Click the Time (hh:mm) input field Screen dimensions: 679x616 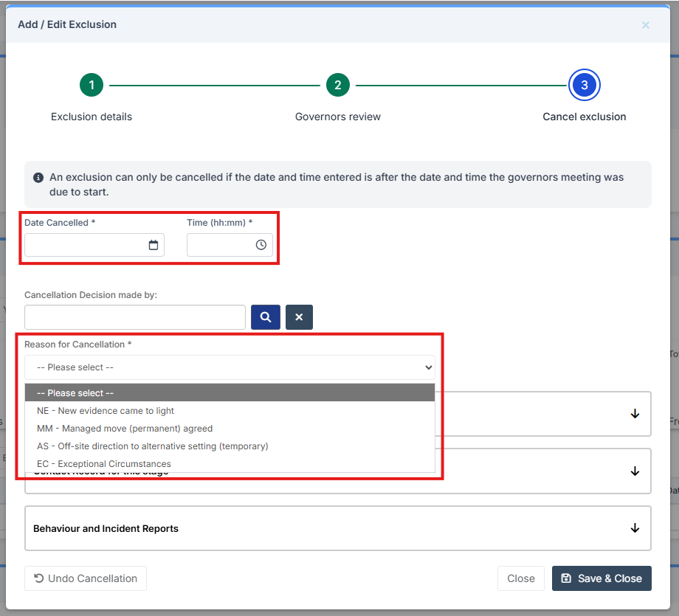(230, 245)
